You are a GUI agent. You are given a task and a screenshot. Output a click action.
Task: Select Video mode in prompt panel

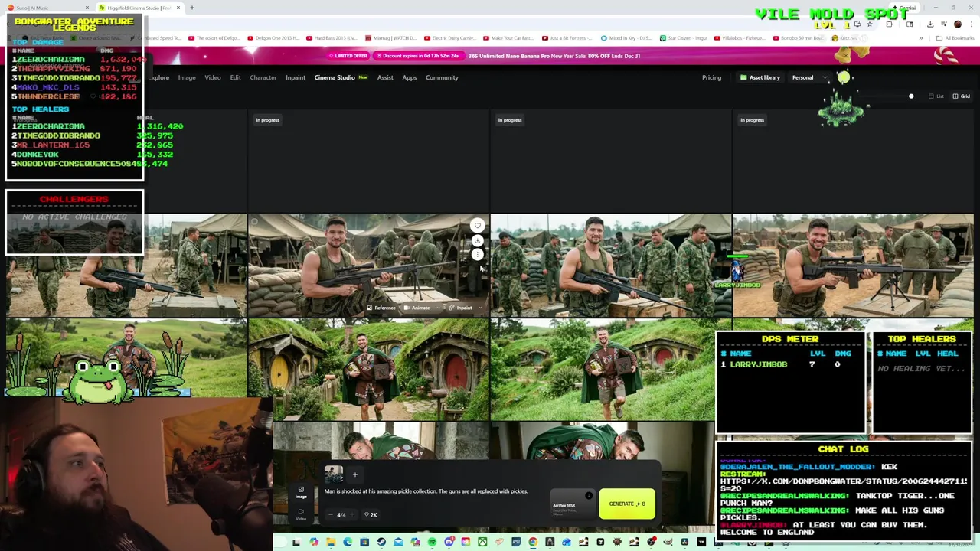(301, 514)
